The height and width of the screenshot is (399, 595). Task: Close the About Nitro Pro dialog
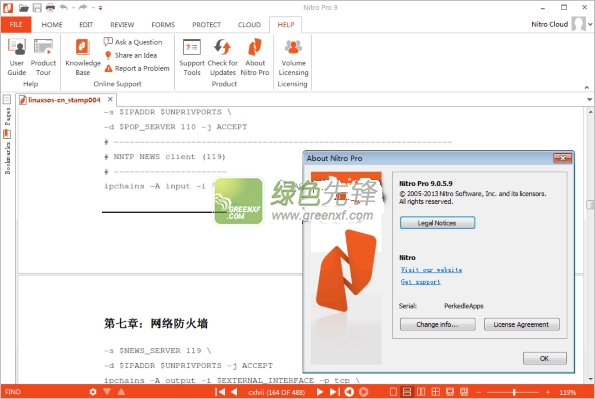click(x=563, y=158)
